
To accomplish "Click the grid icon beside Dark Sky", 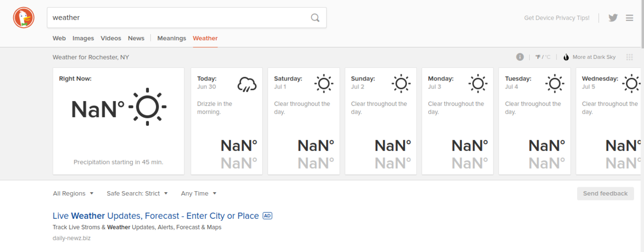I will [x=629, y=57].
